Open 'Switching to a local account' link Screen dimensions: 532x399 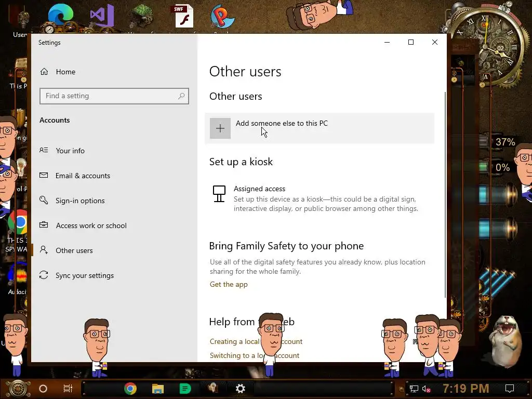click(x=255, y=355)
